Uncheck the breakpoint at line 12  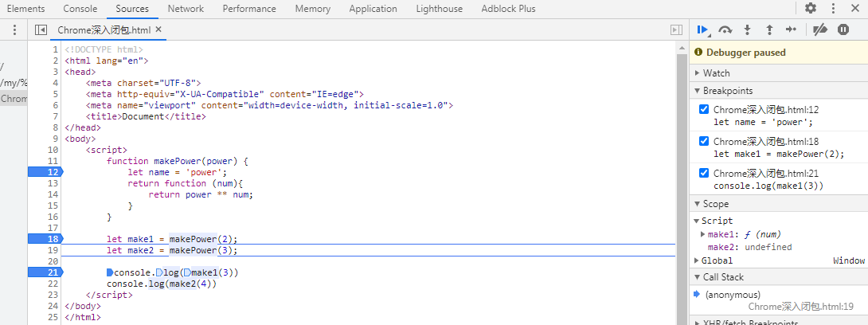tap(704, 109)
